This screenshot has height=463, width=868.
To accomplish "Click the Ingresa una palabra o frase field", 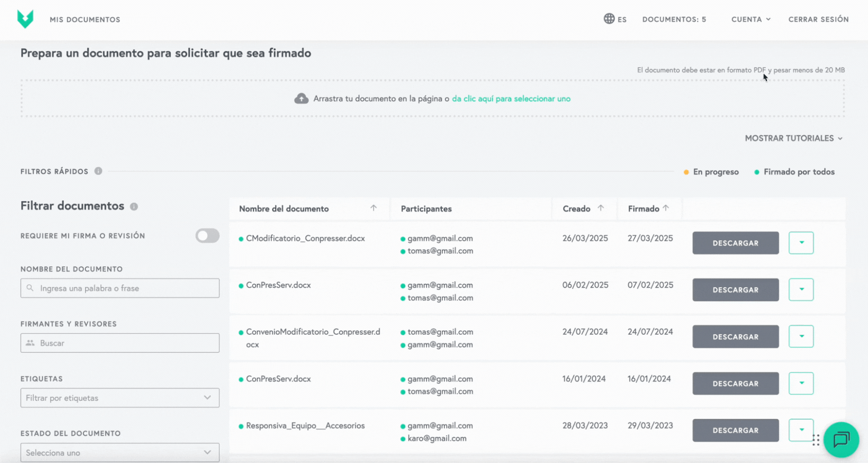I will click(x=119, y=288).
